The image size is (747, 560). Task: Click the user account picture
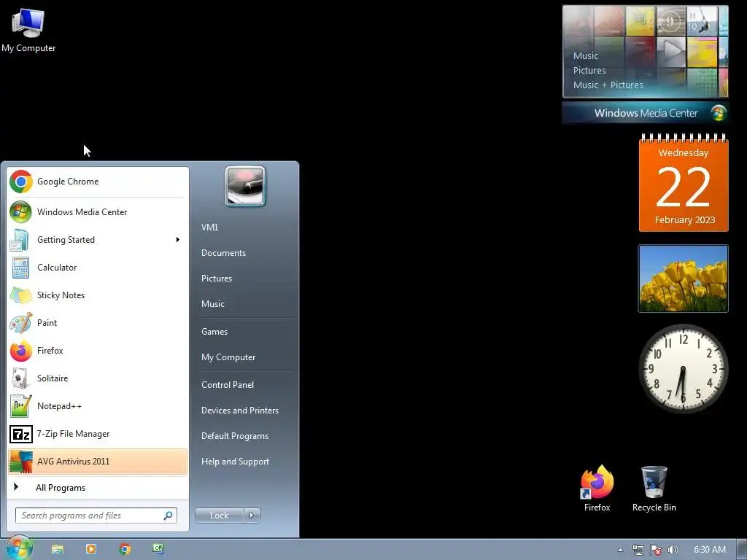click(x=245, y=186)
